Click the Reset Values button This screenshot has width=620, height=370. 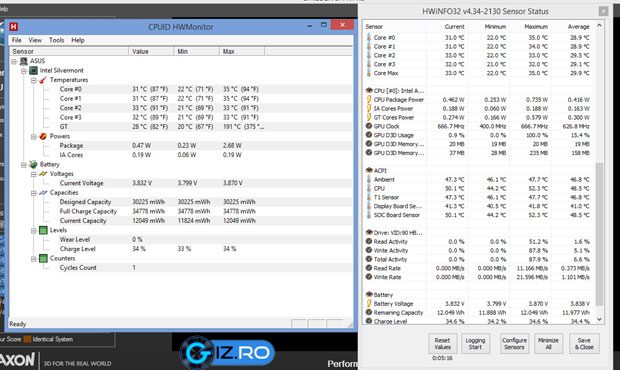coord(442,344)
